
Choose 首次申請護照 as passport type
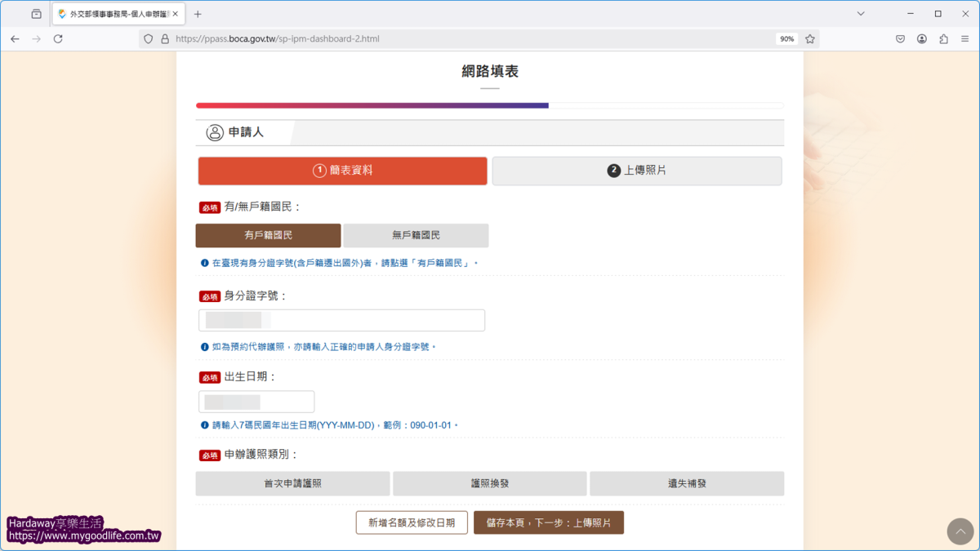(x=292, y=483)
